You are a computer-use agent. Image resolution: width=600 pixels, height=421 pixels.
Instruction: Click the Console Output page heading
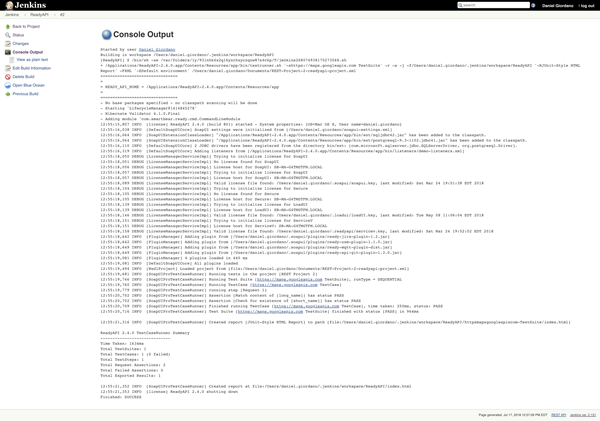click(143, 34)
